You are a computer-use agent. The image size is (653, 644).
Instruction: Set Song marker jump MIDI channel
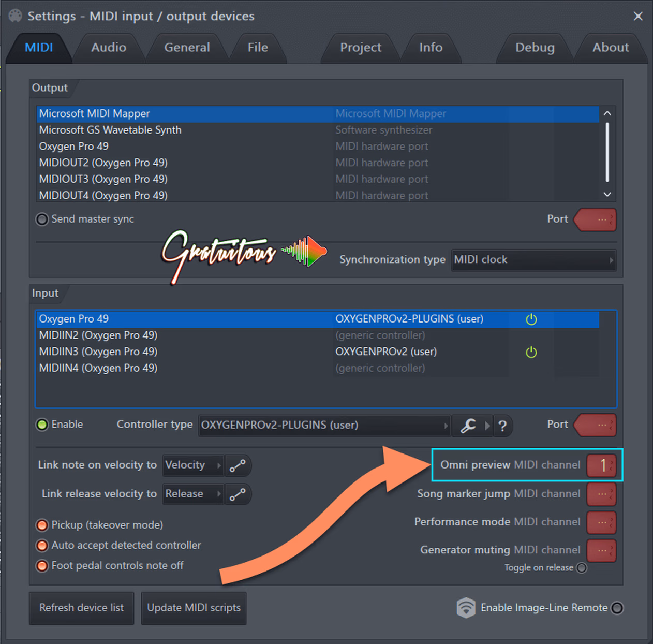[x=602, y=494]
